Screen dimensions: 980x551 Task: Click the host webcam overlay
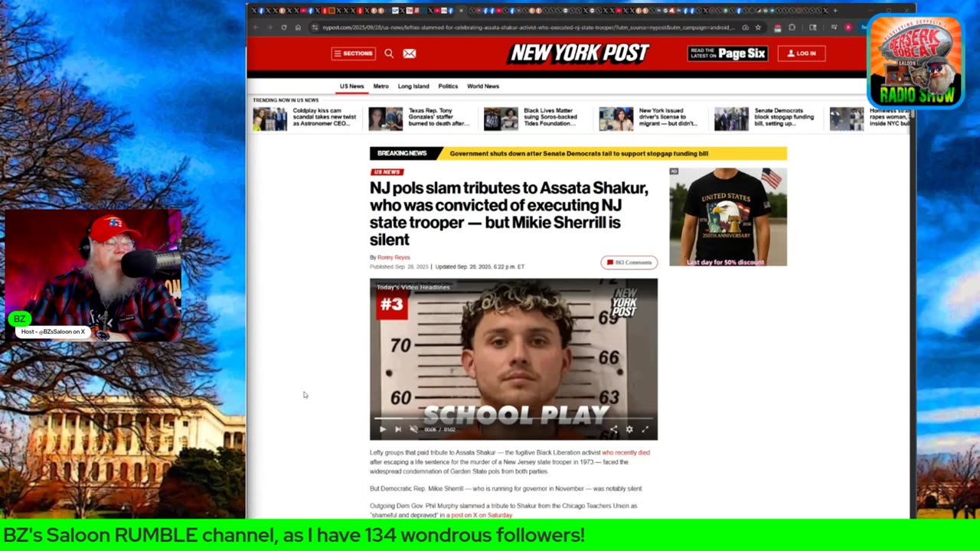(93, 275)
